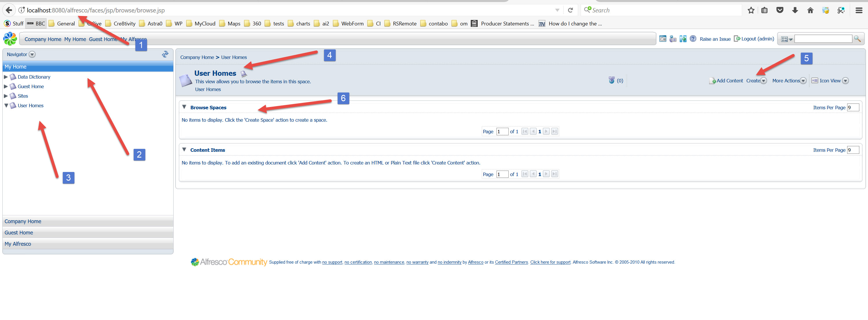Image resolution: width=868 pixels, height=320 pixels.
Task: Click the blue Help question-mark icon
Action: tap(693, 39)
